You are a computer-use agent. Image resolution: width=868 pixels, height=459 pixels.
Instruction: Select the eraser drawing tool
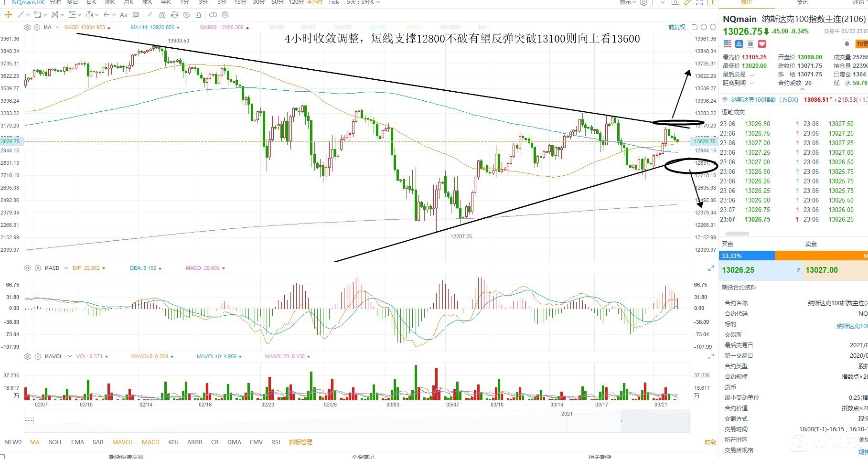coord(150,15)
